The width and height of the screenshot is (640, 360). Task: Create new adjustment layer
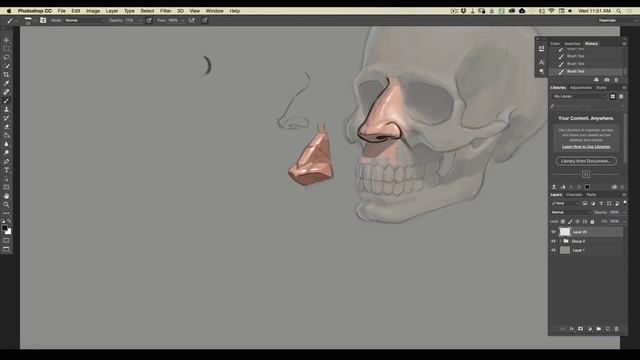[589, 329]
